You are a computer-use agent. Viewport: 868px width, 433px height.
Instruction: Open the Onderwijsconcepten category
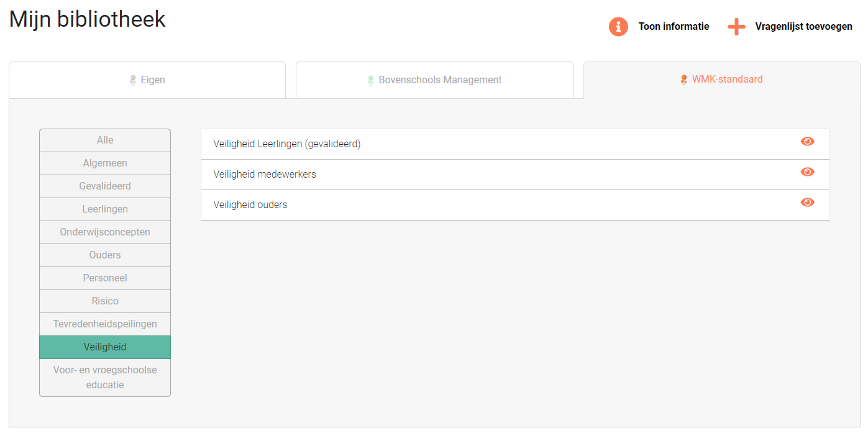(105, 232)
